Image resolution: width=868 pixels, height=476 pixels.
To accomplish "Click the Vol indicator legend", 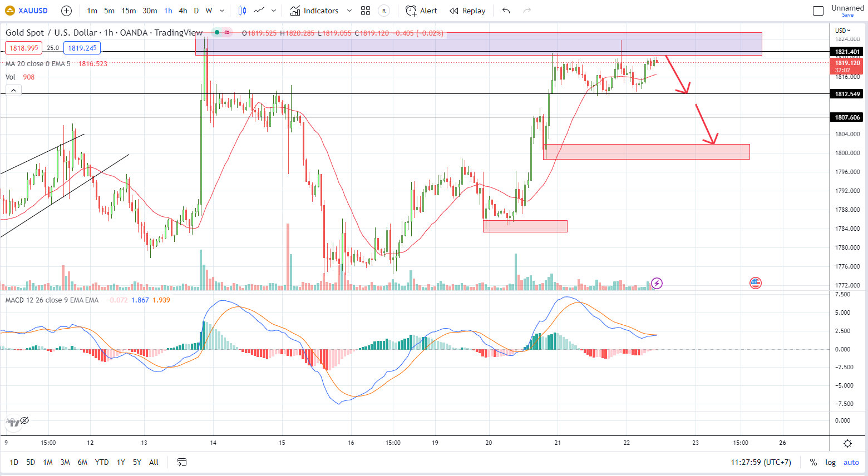I will pos(11,77).
